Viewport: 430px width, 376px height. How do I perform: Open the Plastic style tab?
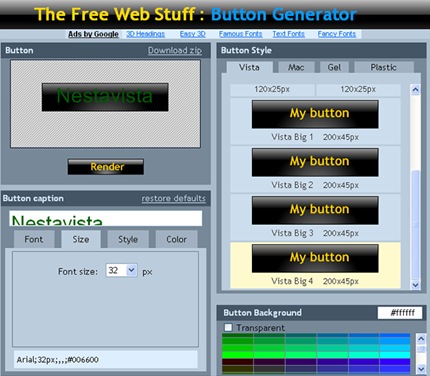point(383,67)
